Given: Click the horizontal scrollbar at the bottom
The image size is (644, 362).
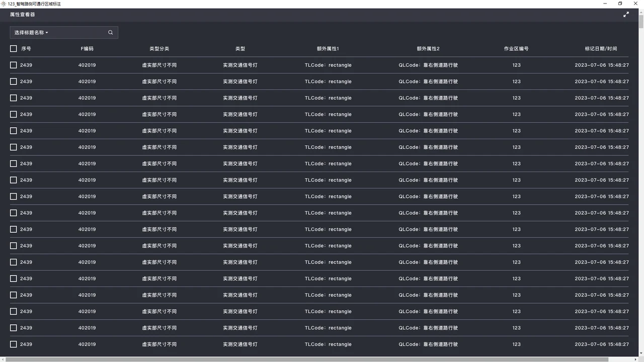Looking at the screenshot, I should point(307,359).
